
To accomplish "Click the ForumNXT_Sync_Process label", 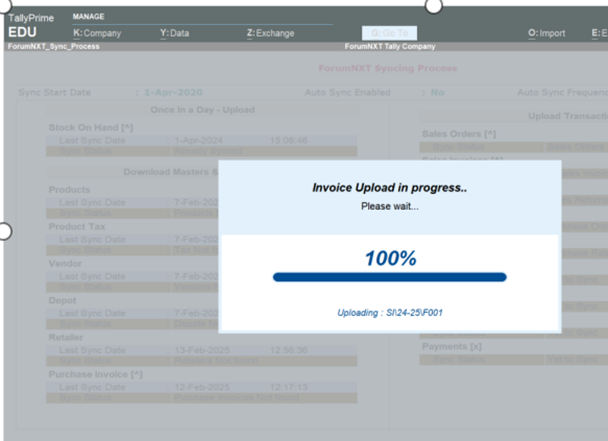I will tap(54, 47).
